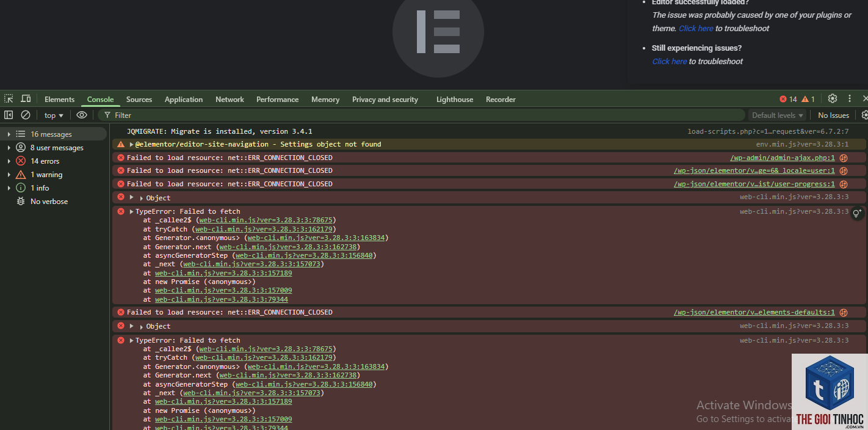Click the red X icon for 14 errors
Viewport: 868px width, 430px height.
point(21,161)
